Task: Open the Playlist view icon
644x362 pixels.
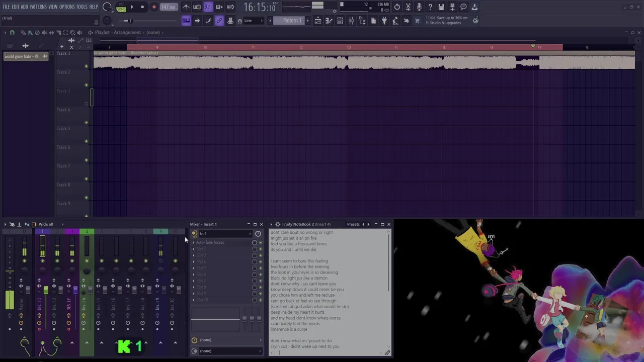Action: (318, 21)
